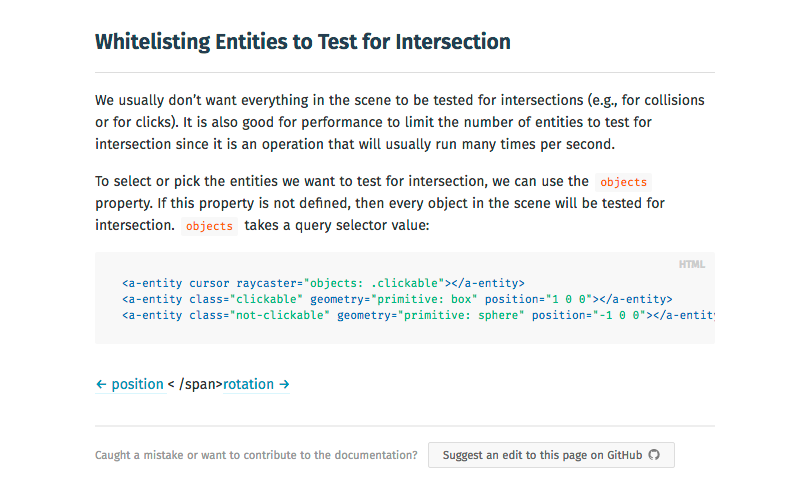Go to the next page 'rotation'
786x494 pixels.
tap(248, 384)
